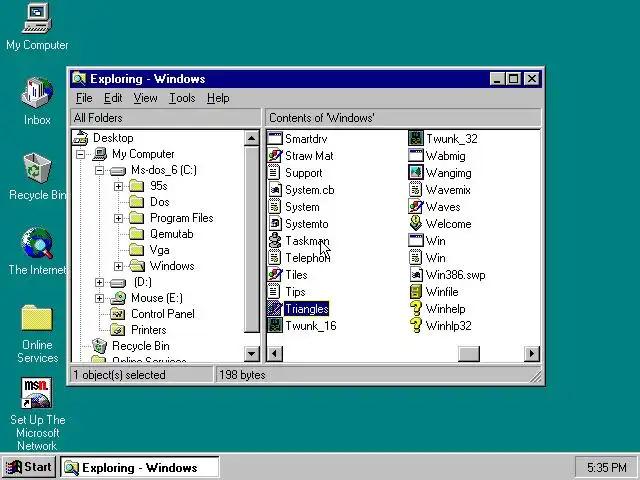Click the horizontal scrollbar thumb in contents pane
The image size is (640, 480).
coord(469,353)
